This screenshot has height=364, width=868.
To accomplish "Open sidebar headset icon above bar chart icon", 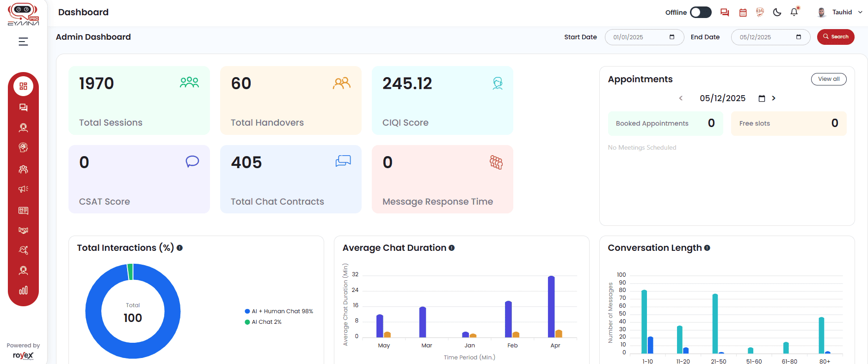I will pyautogui.click(x=23, y=271).
